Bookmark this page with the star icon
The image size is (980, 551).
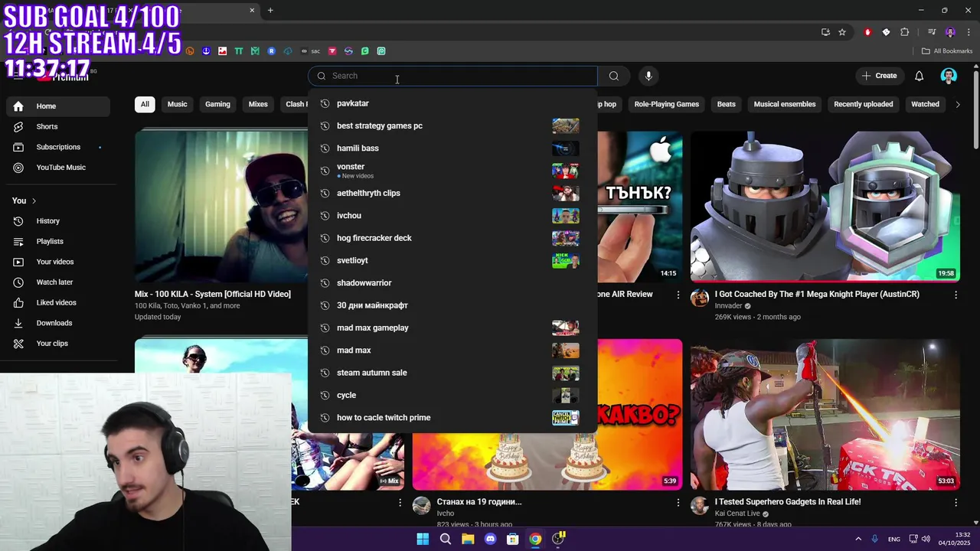[842, 32]
